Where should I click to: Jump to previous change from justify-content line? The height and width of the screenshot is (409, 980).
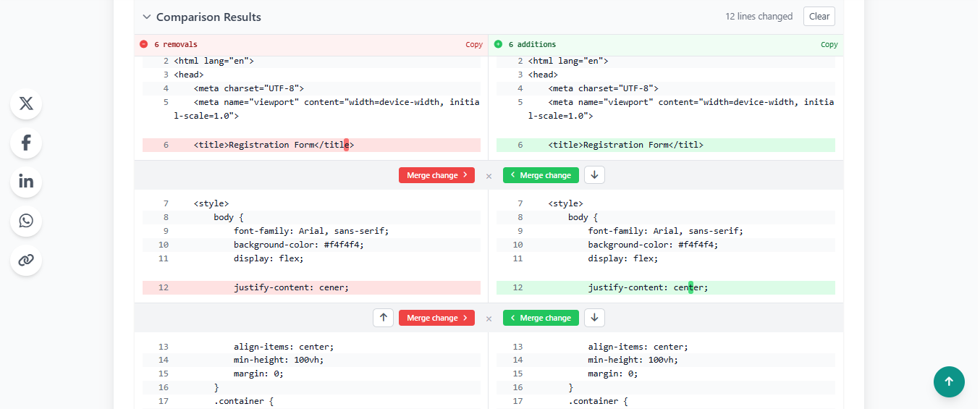point(384,318)
